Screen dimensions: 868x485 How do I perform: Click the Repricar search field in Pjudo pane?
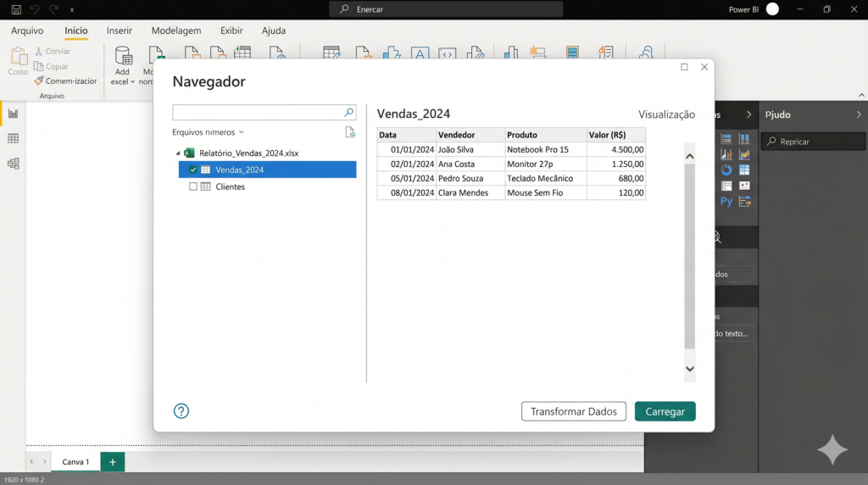click(813, 142)
